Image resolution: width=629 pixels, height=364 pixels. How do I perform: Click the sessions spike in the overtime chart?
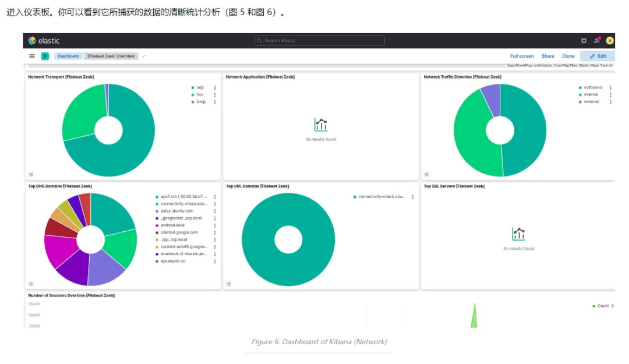click(474, 316)
